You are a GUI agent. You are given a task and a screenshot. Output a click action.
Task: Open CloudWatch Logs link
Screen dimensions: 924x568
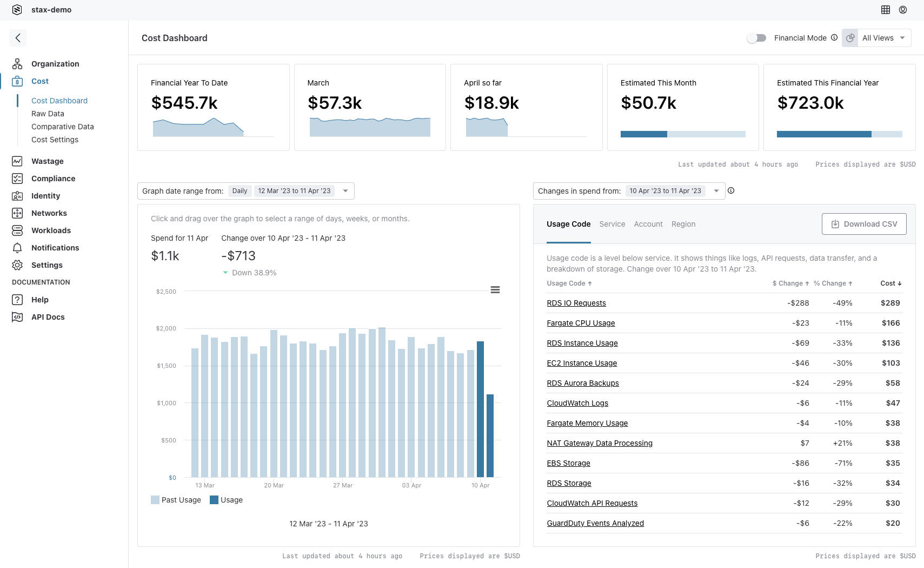[577, 403]
